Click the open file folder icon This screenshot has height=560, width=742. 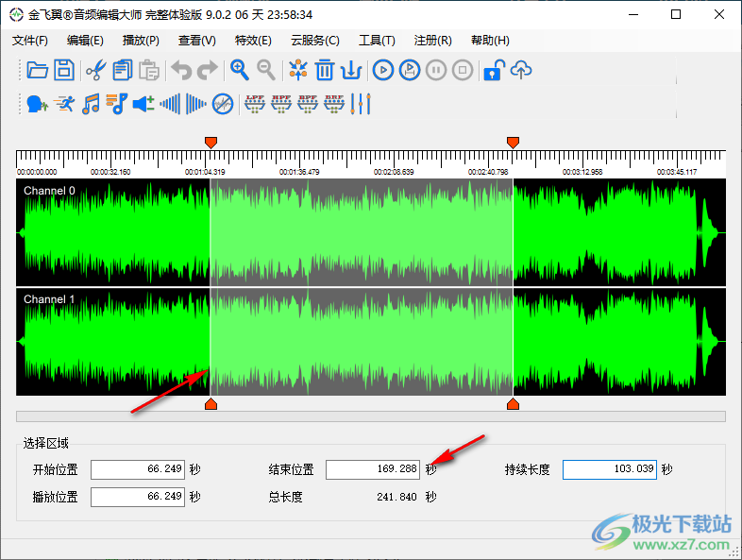click(38, 70)
